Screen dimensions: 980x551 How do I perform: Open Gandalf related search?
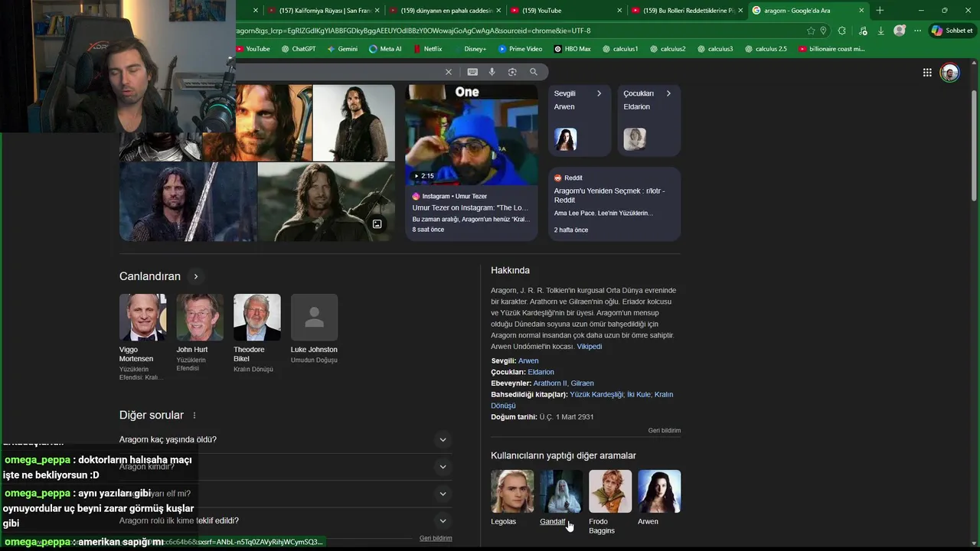561,498
